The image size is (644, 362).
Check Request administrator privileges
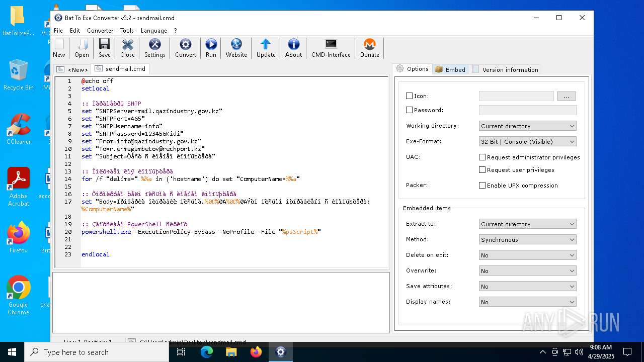482,157
